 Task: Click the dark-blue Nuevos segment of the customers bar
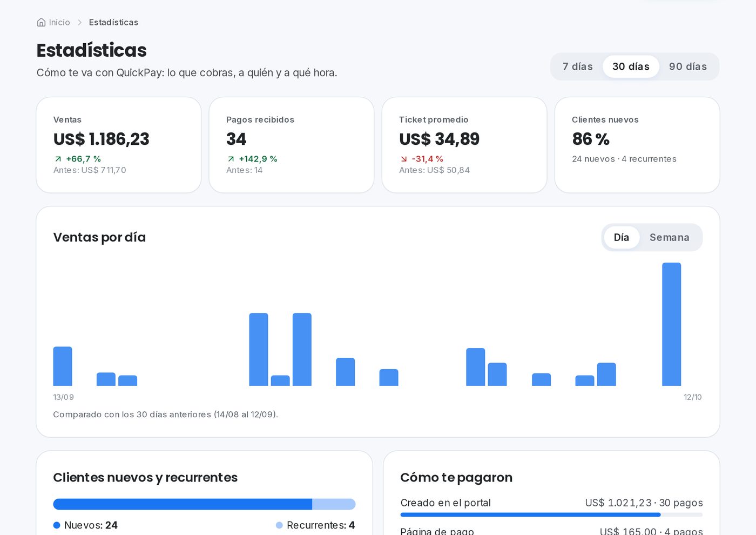183,504
